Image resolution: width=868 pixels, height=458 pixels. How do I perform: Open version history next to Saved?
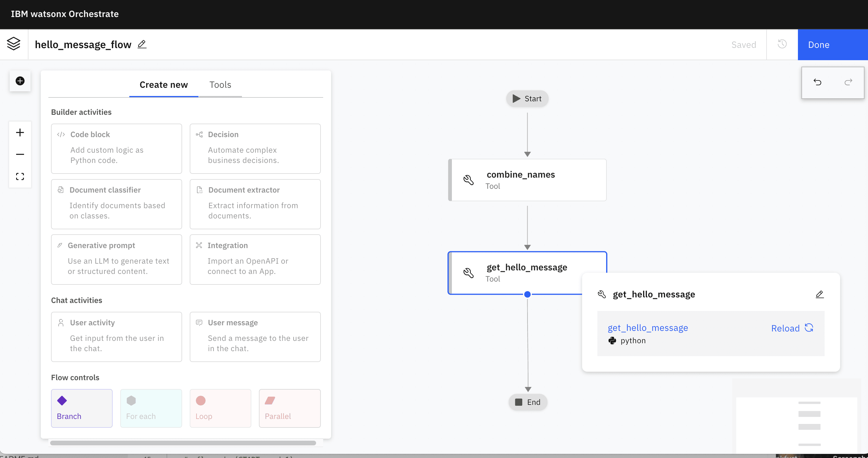coord(782,44)
